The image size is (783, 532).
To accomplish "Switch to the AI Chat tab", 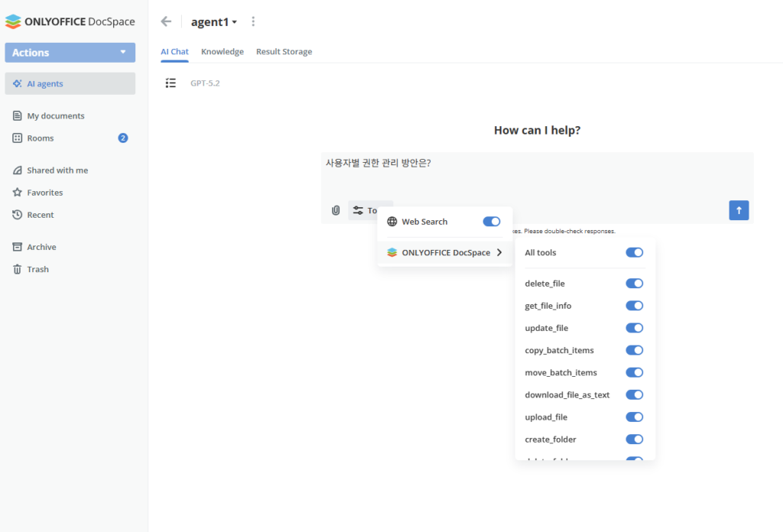I will tap(174, 51).
